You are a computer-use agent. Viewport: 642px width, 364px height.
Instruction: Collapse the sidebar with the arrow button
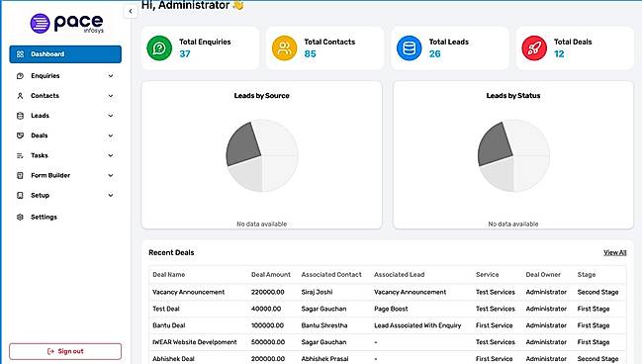coord(131,12)
